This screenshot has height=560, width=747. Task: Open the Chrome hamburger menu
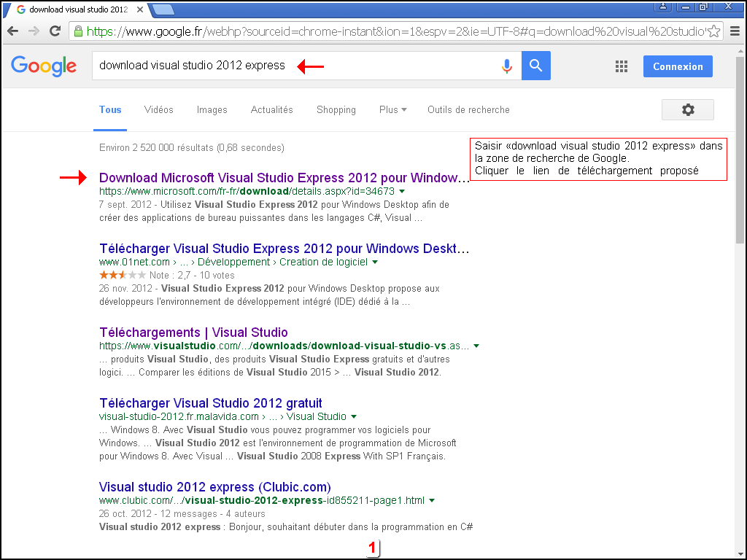(735, 31)
